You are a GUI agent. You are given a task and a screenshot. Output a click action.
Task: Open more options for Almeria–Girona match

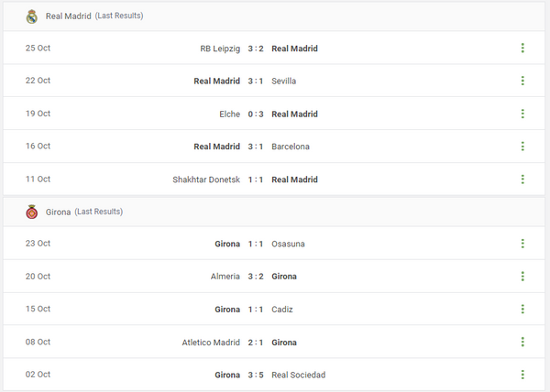[x=522, y=277]
